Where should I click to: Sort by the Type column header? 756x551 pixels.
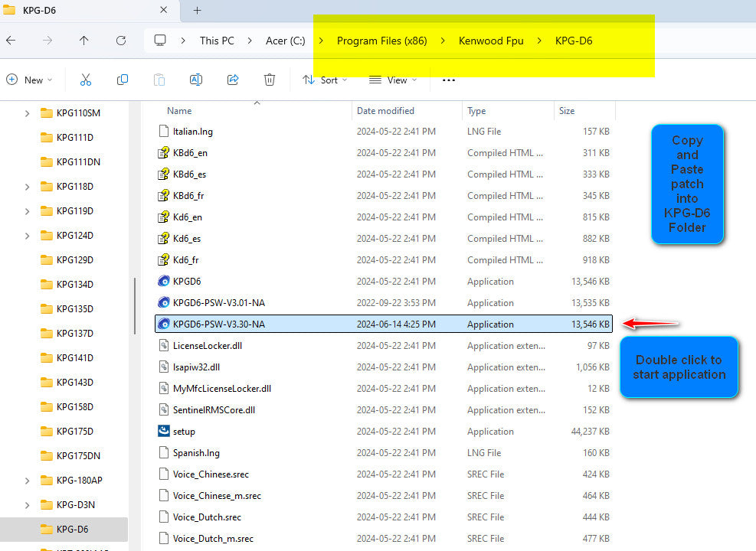[476, 111]
